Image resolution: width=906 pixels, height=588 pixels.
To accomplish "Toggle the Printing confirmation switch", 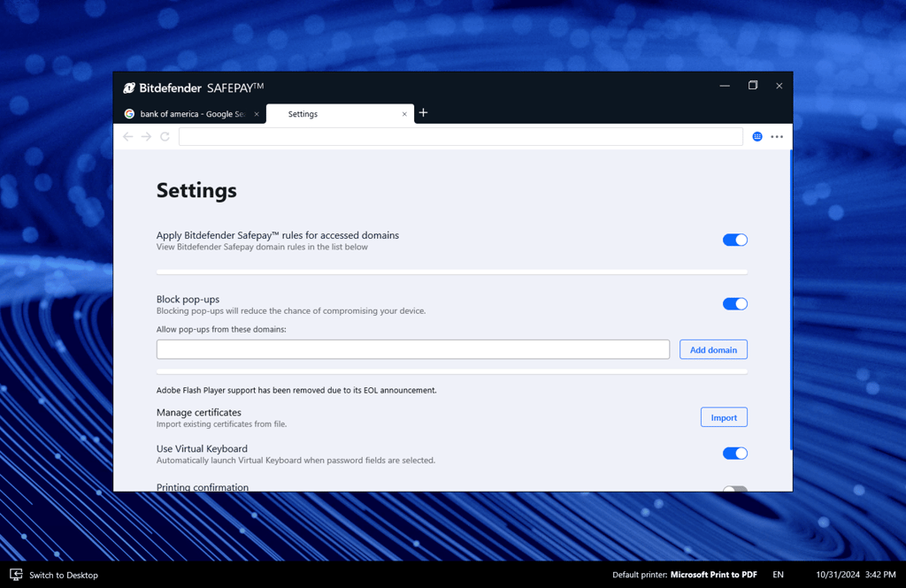I will 735,489.
